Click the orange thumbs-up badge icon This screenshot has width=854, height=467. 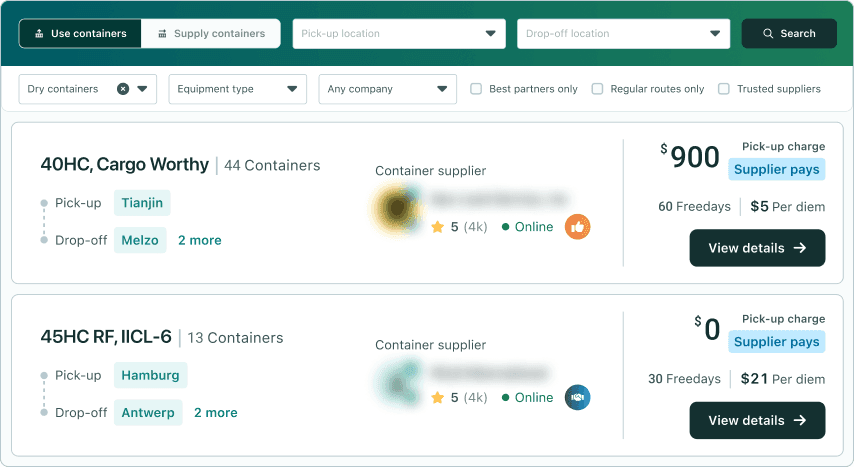tap(577, 227)
